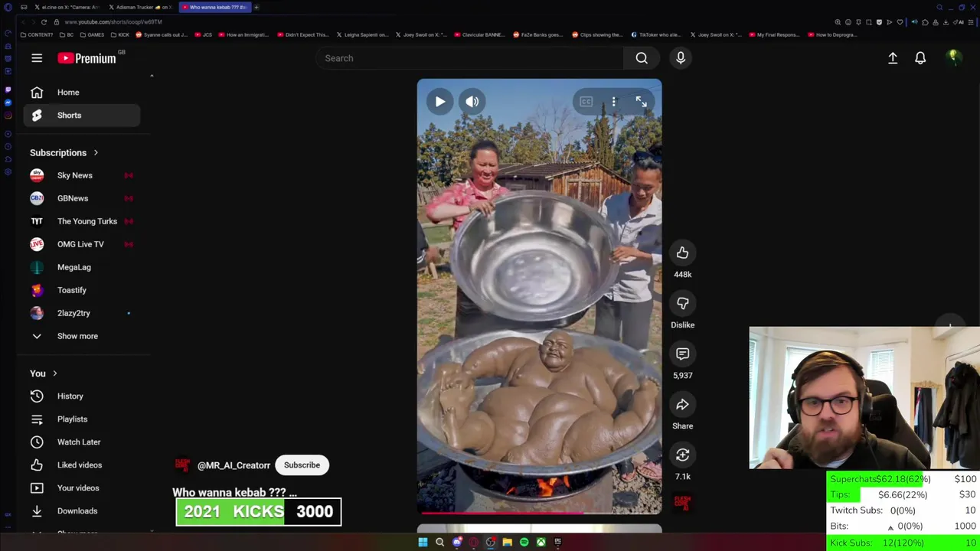
Task: Open the sound thumbnail under remix
Action: click(x=682, y=502)
